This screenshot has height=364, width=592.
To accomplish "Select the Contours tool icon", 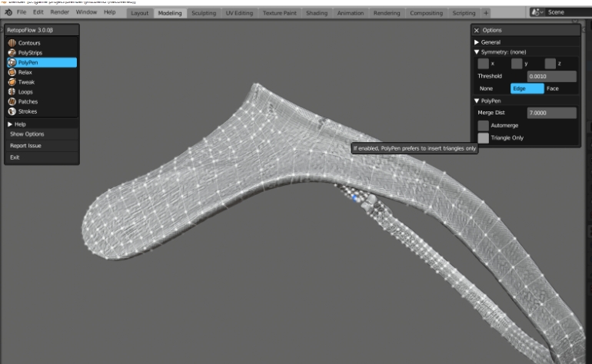I will 12,43.
